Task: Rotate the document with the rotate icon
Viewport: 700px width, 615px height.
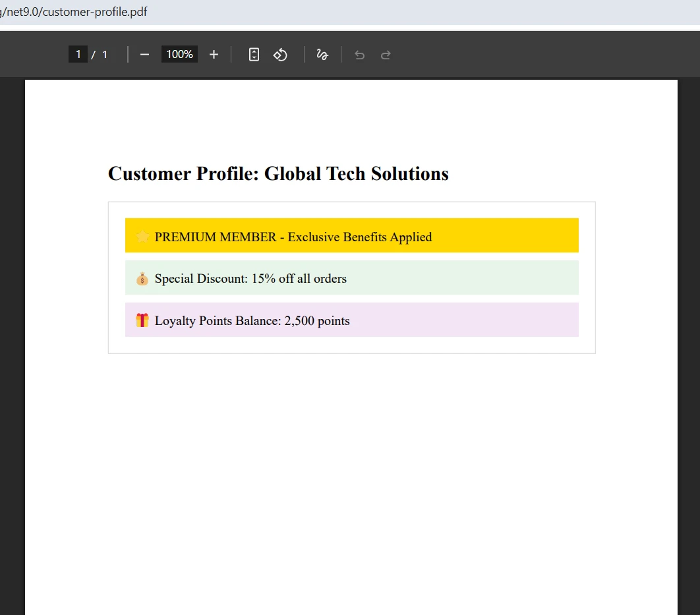Action: tap(280, 54)
